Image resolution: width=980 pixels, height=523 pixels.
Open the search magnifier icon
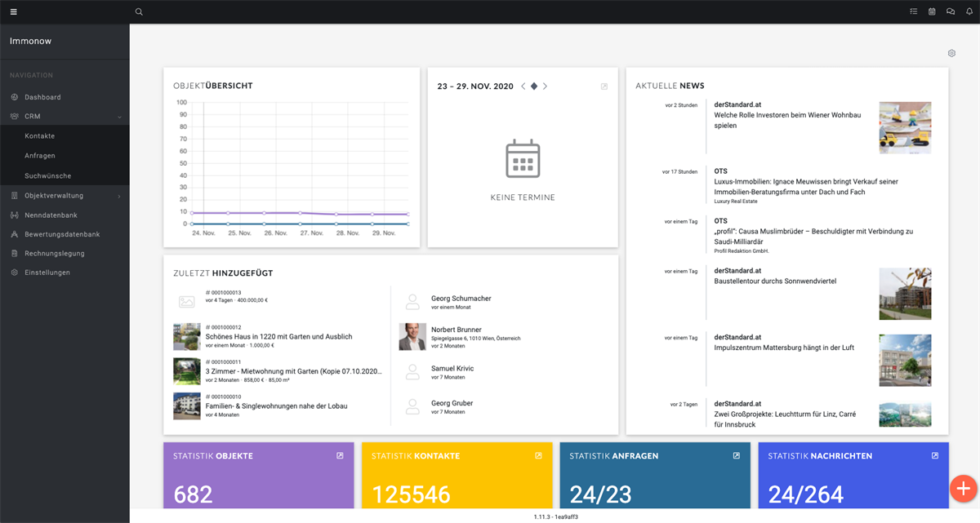tap(139, 11)
